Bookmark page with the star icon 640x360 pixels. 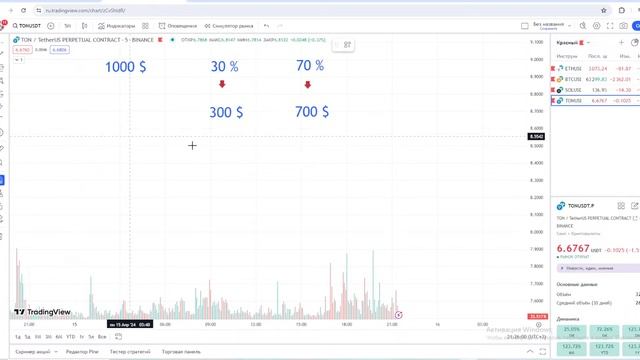click(604, 10)
